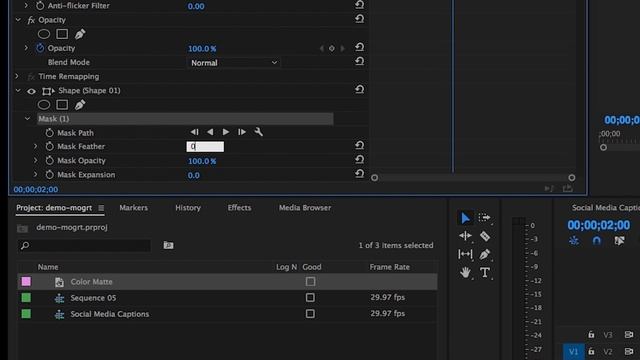The image size is (640, 360).
Task: Select pink label swatch of Color Matte
Action: point(26,281)
